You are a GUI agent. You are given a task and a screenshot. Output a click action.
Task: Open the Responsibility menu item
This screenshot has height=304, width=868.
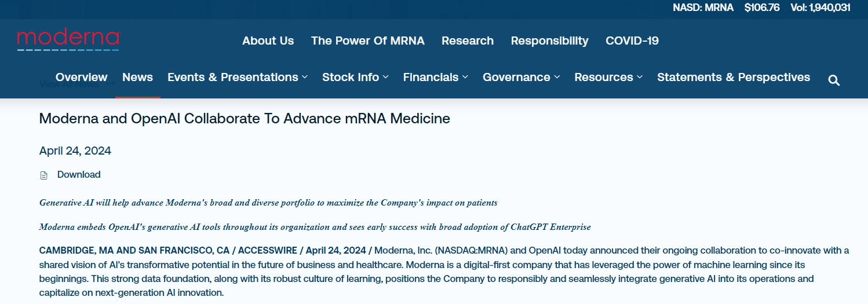pyautogui.click(x=549, y=41)
